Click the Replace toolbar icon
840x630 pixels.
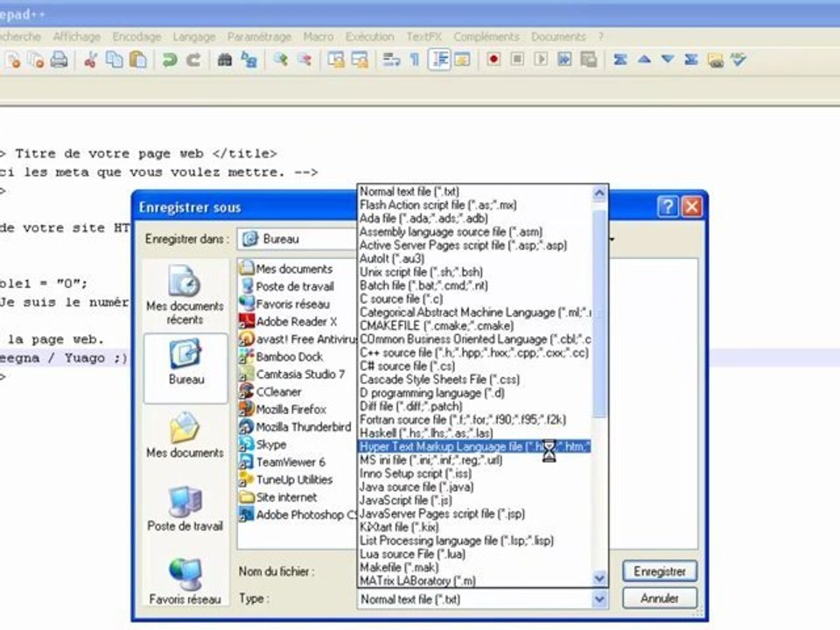tap(248, 59)
